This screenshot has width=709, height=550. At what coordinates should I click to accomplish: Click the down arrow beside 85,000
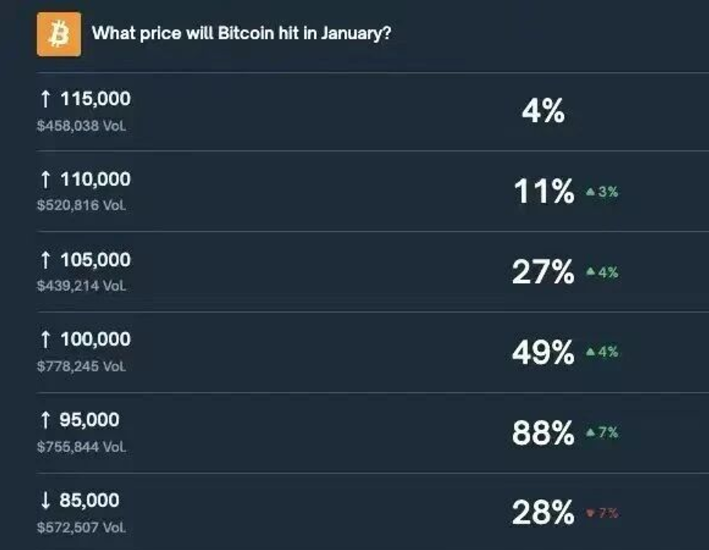coord(44,500)
